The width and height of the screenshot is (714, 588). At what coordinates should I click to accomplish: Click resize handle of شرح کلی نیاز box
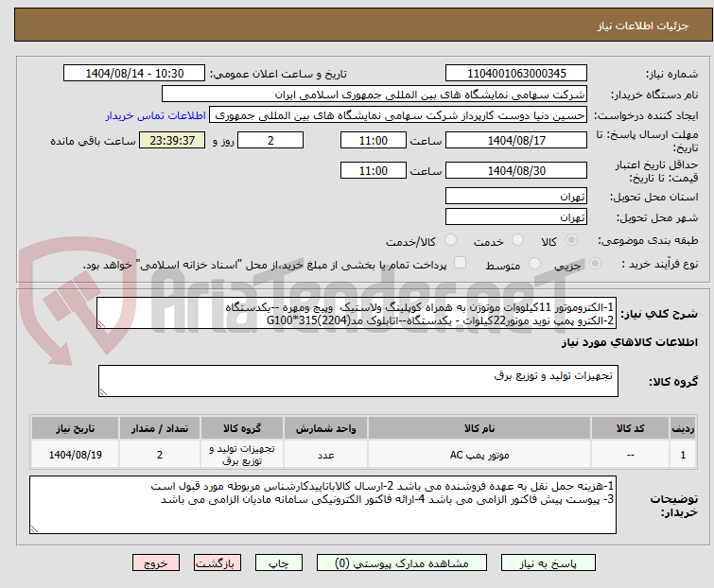tap(101, 324)
